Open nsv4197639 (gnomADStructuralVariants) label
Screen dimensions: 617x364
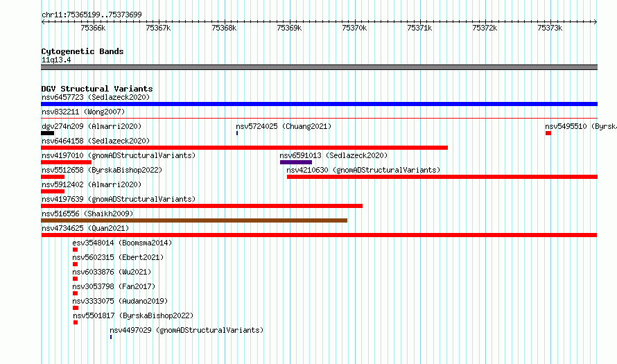point(119,199)
